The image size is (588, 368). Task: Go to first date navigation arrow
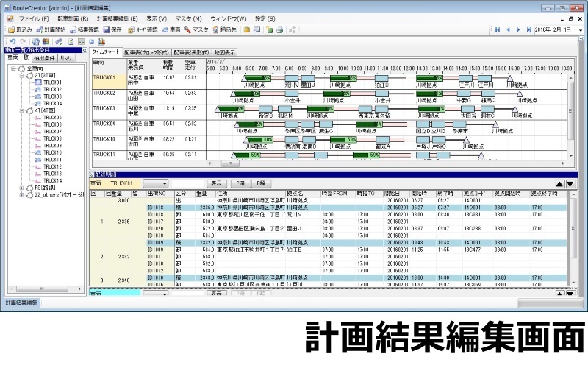(x=498, y=29)
